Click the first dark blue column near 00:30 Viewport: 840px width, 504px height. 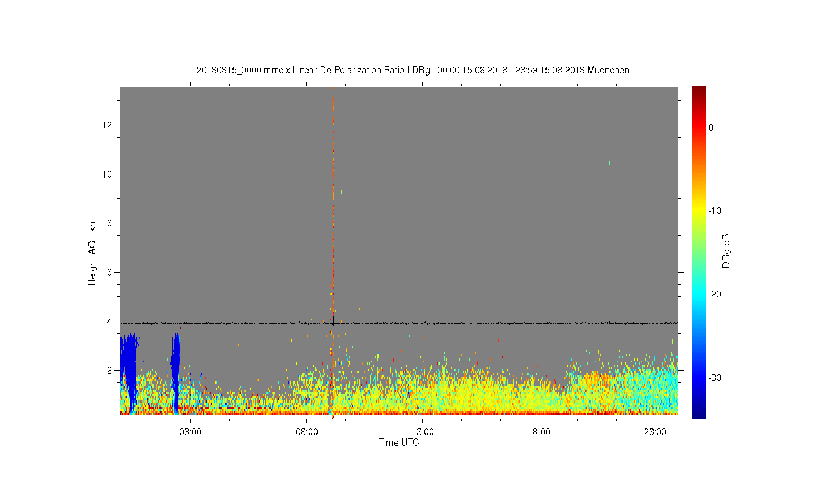129,372
